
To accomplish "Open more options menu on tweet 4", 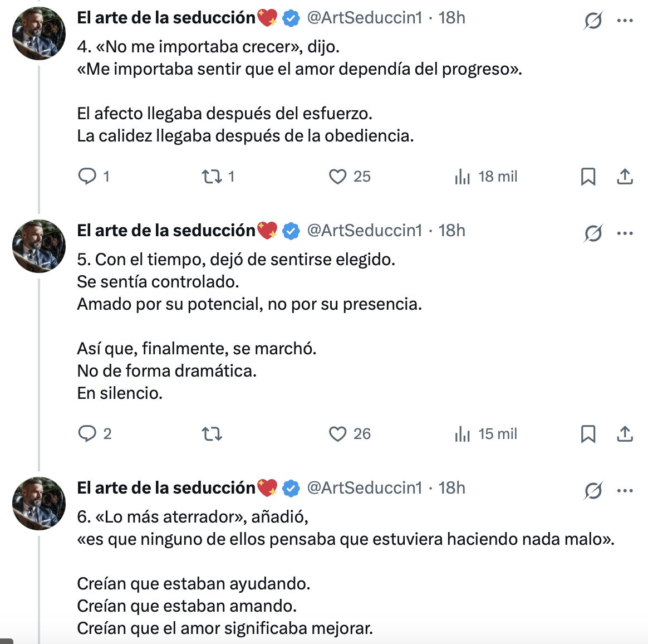I will pyautogui.click(x=625, y=21).
